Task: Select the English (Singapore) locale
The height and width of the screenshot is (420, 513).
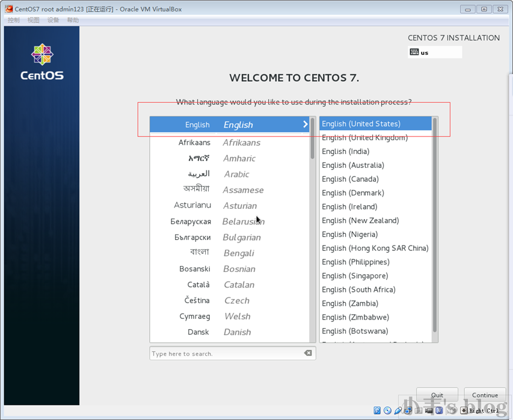Action: pyautogui.click(x=376, y=276)
